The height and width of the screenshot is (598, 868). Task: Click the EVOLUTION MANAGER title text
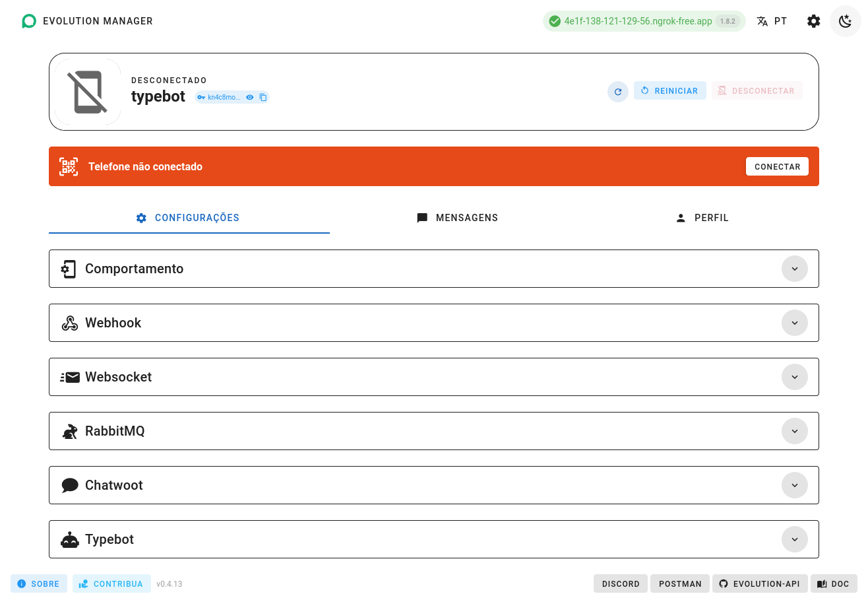(x=98, y=21)
